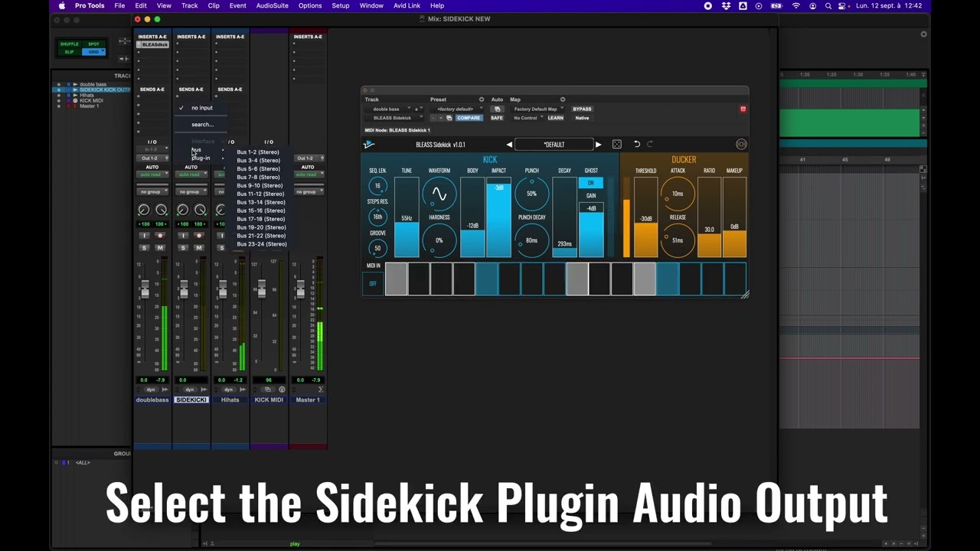Image resolution: width=980 pixels, height=551 pixels.
Task: Click the previous preset minus button
Action: pos(433,118)
